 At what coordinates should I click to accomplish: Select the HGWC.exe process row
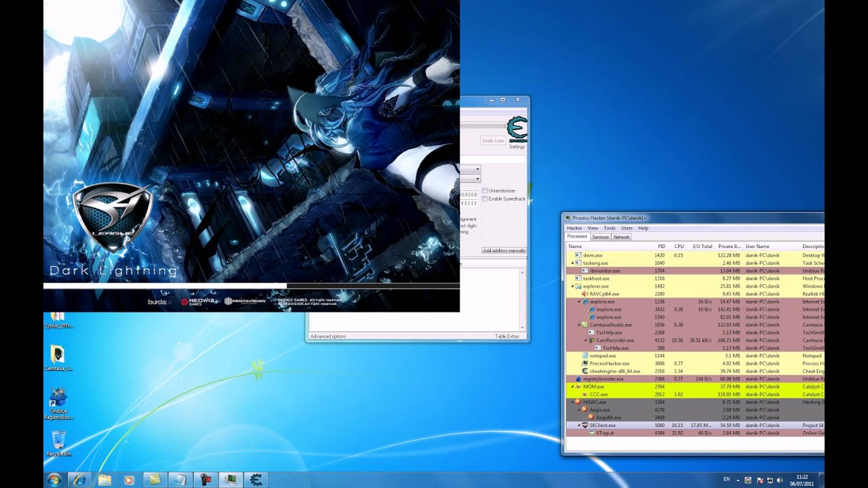[x=695, y=402]
